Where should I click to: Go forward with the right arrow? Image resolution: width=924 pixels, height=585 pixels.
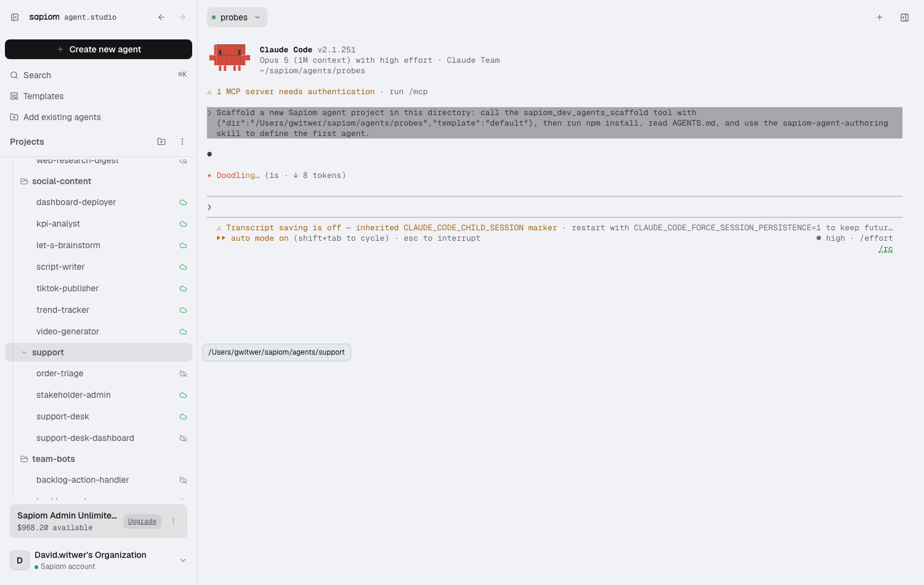[x=182, y=17]
